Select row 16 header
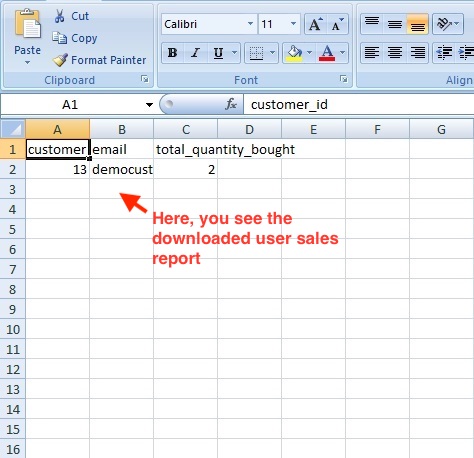Screen dimensions: 474x458 tap(13, 449)
